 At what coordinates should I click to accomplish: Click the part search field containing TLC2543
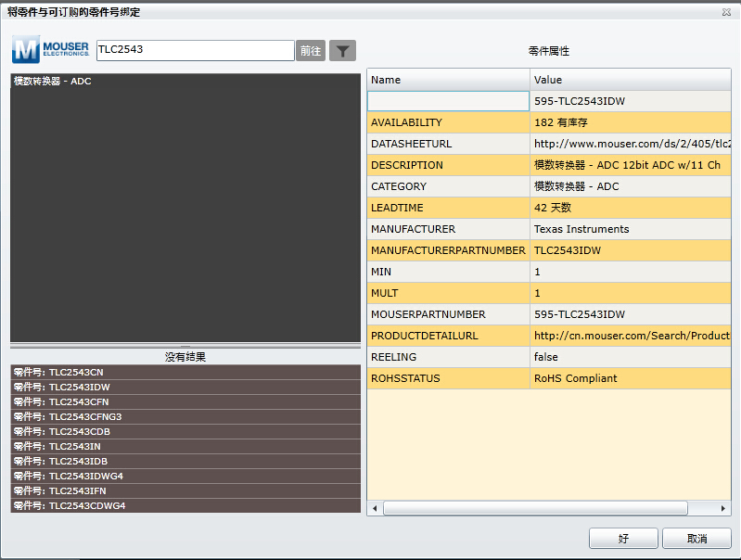pos(195,50)
